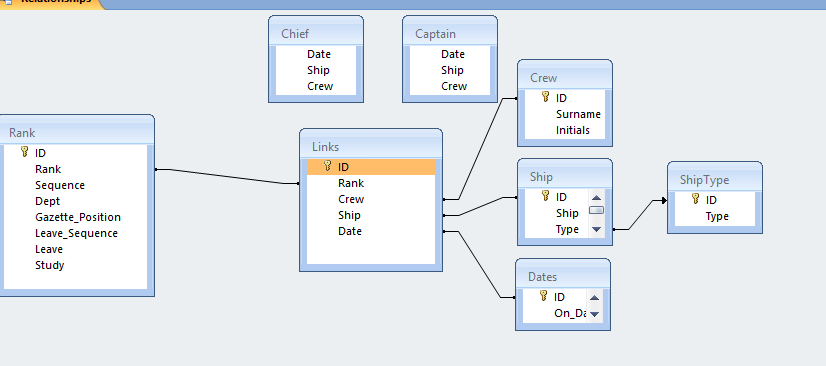The width and height of the screenshot is (826, 366).
Task: Select the Captain table title bar
Action: 450,34
